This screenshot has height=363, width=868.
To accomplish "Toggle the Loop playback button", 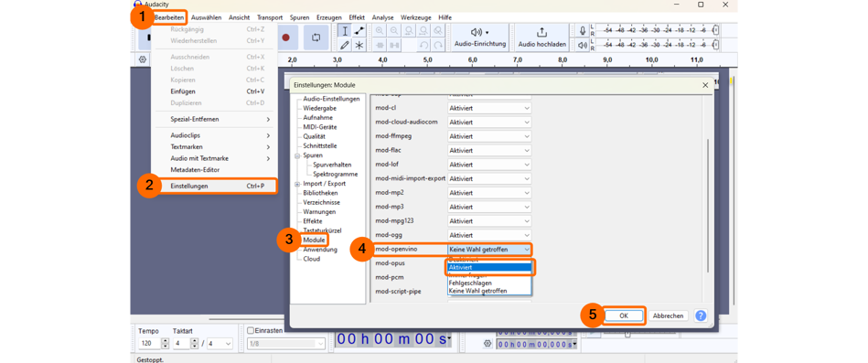I will pyautogui.click(x=316, y=37).
